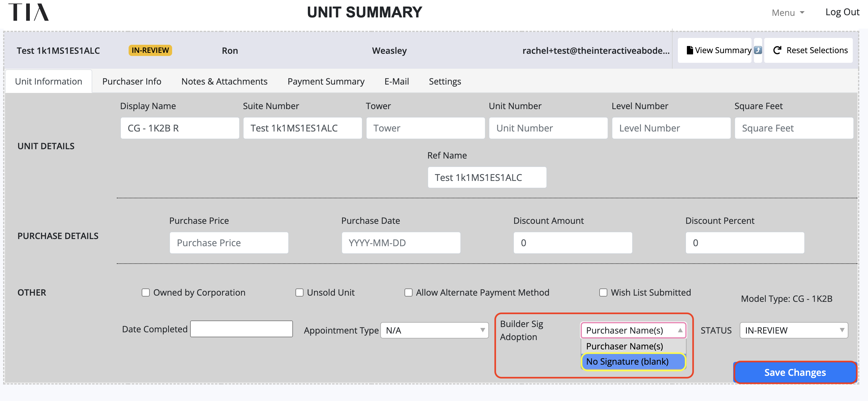The height and width of the screenshot is (401, 868).
Task: Focus the Tower input field
Action: click(x=426, y=128)
